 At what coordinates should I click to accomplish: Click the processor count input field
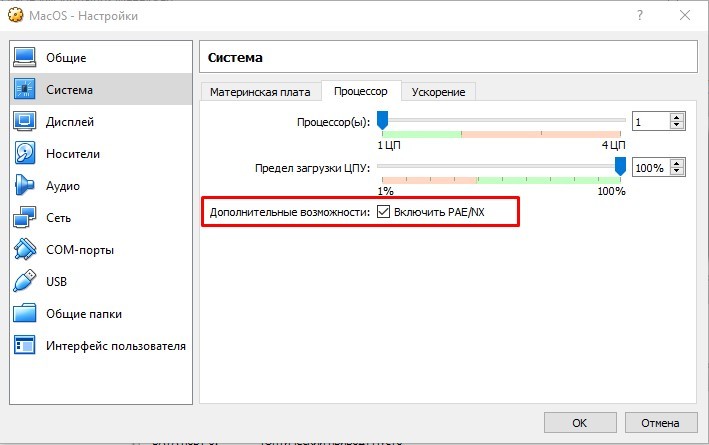[650, 122]
